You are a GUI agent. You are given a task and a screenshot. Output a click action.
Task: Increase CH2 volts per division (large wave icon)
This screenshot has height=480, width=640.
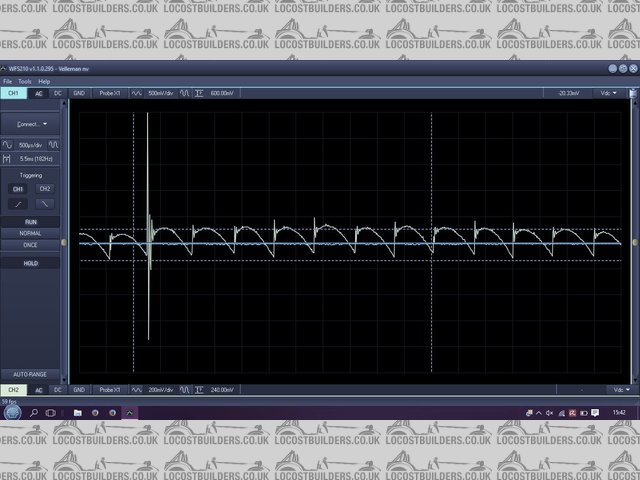pos(185,389)
